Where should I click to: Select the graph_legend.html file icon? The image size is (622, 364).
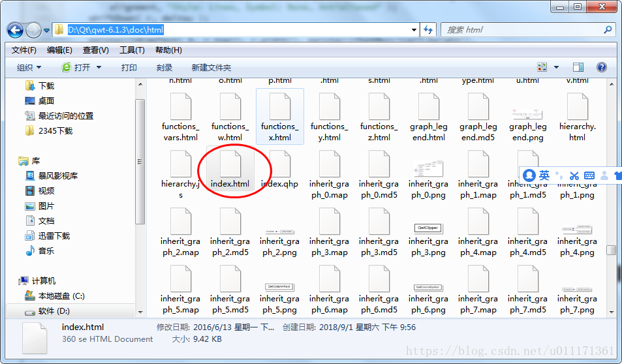[x=428, y=106]
